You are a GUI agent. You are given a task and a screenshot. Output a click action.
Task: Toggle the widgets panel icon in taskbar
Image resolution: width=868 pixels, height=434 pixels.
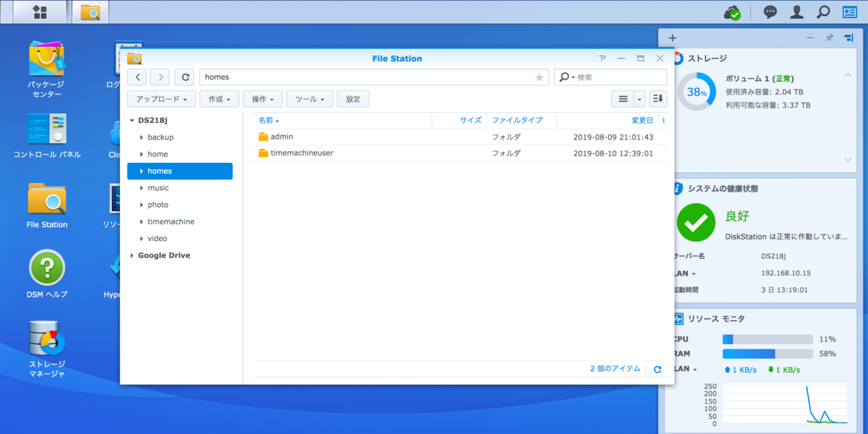pyautogui.click(x=849, y=12)
